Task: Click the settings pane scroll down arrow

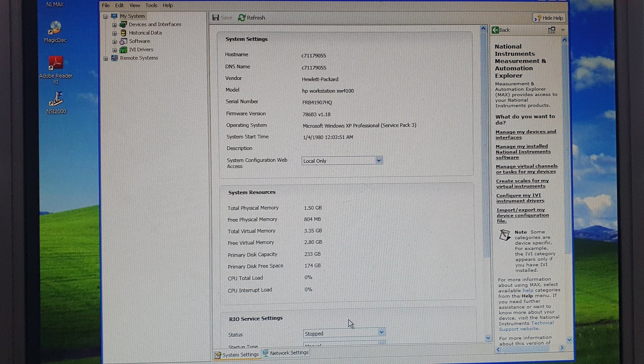Action: [x=488, y=338]
